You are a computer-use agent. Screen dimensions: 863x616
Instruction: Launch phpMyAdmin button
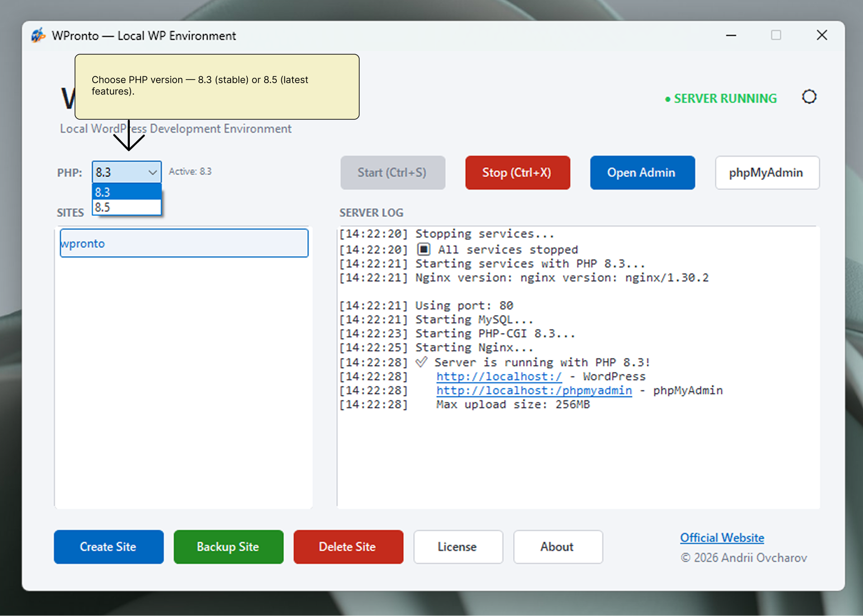(767, 173)
